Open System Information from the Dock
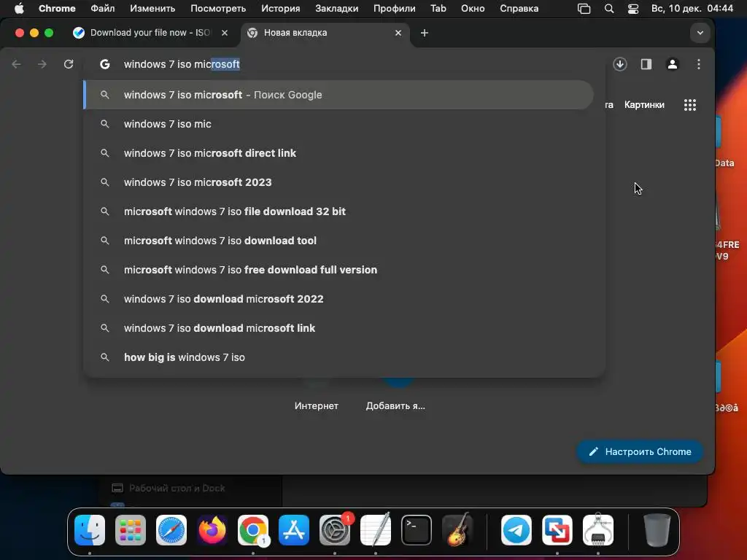Viewport: 747px width, 560px height. 598,530
